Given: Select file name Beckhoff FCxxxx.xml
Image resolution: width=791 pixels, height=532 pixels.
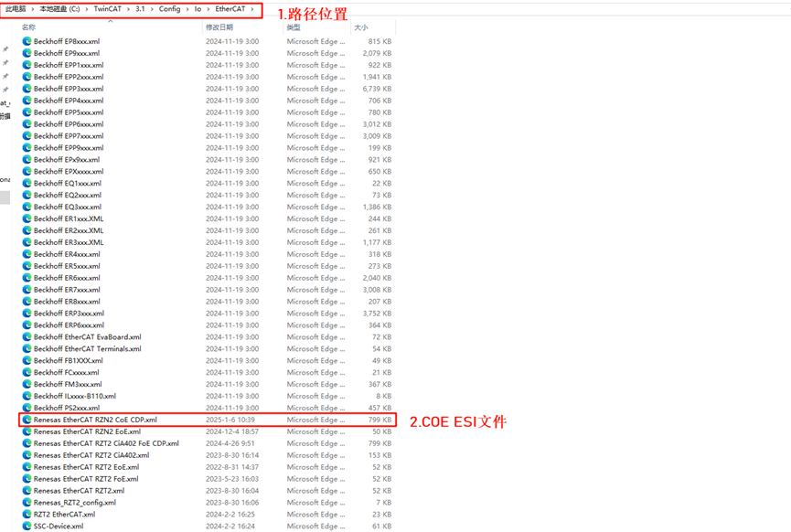Looking at the screenshot, I should point(67,372).
